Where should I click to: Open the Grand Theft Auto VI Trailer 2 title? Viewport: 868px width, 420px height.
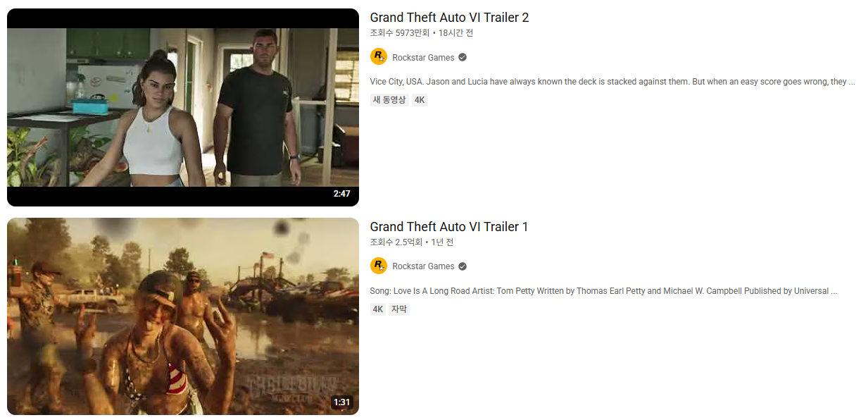click(x=449, y=18)
